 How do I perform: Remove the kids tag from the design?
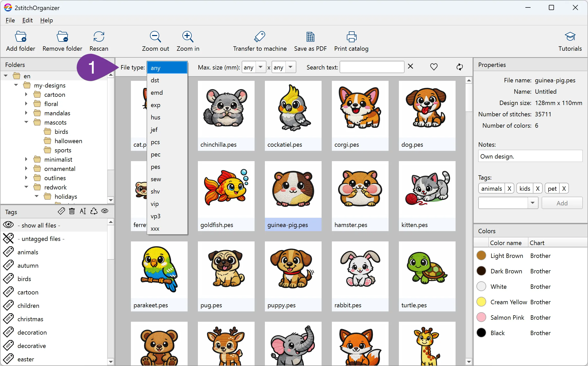(x=537, y=189)
